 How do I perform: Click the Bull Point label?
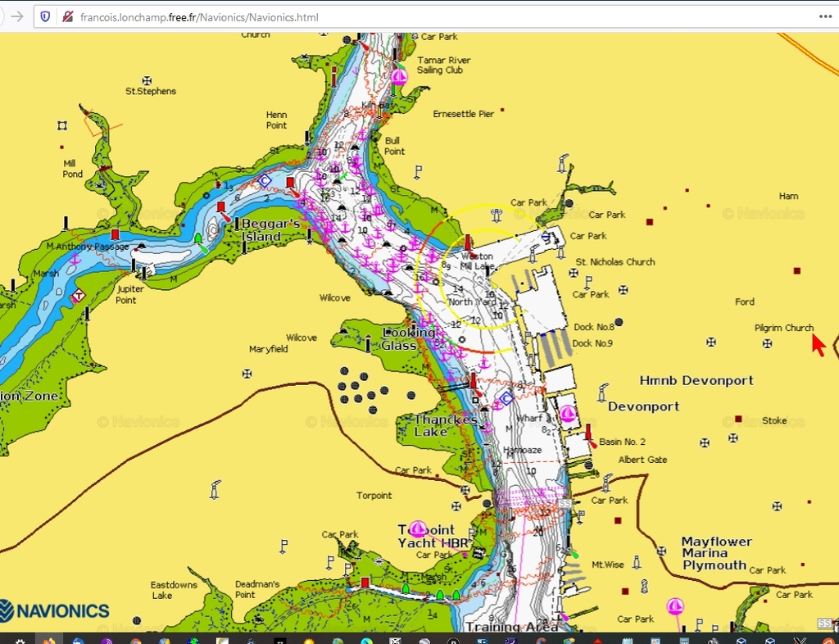pos(394,146)
